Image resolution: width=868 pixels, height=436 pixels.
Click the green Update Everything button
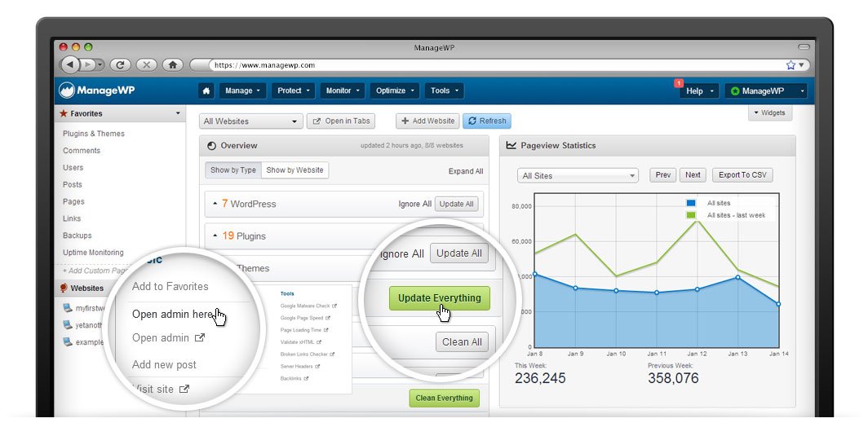tap(440, 298)
